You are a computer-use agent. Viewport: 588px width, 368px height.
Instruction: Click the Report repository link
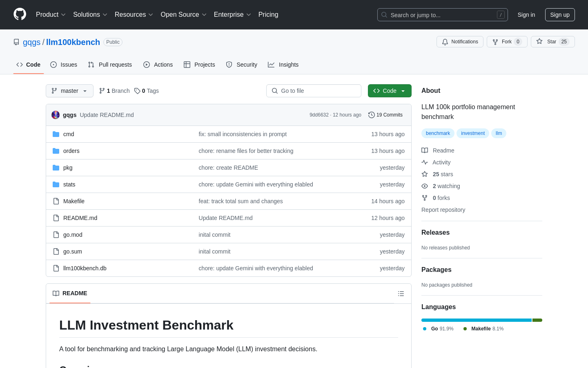pyautogui.click(x=443, y=210)
